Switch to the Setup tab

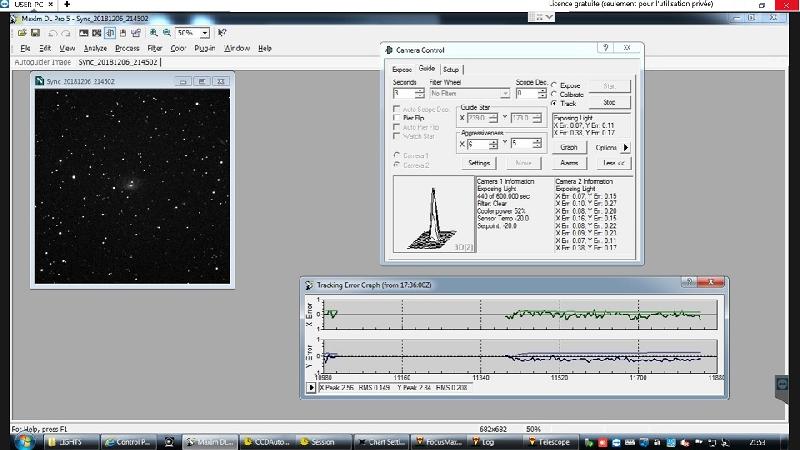(x=452, y=69)
